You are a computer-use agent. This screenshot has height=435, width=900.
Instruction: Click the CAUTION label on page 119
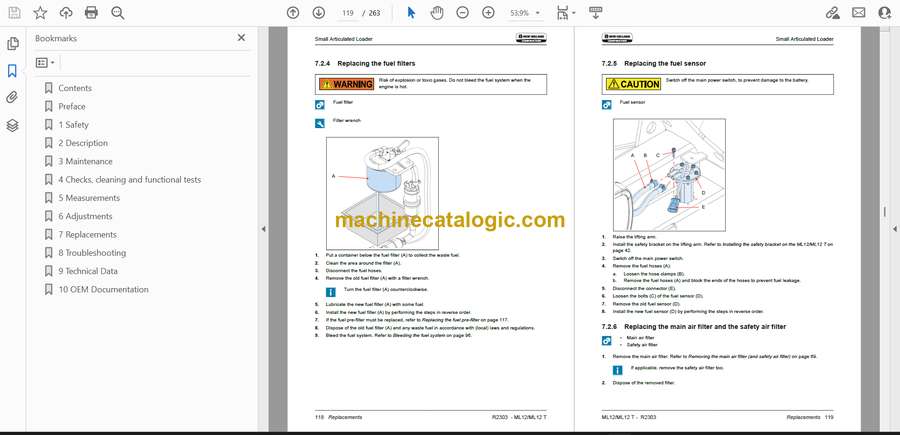click(x=634, y=84)
